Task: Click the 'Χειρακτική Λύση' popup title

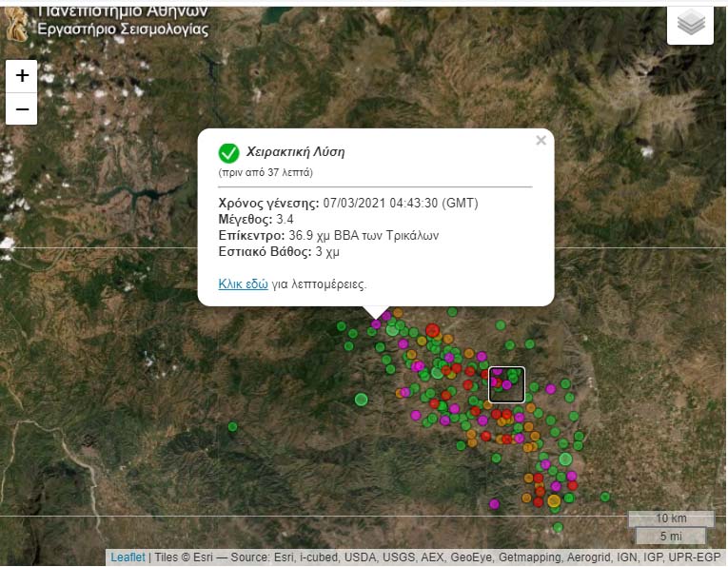Action: (x=295, y=151)
